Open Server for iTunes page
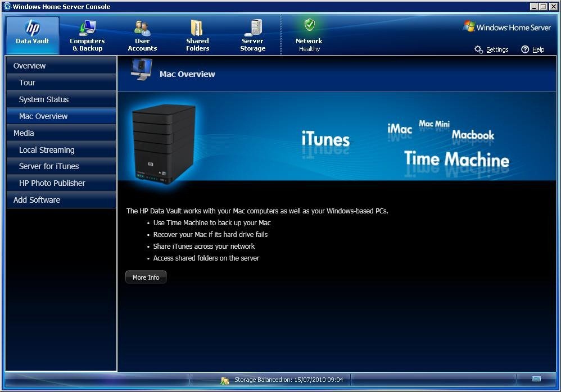This screenshot has width=561, height=392. 61,166
